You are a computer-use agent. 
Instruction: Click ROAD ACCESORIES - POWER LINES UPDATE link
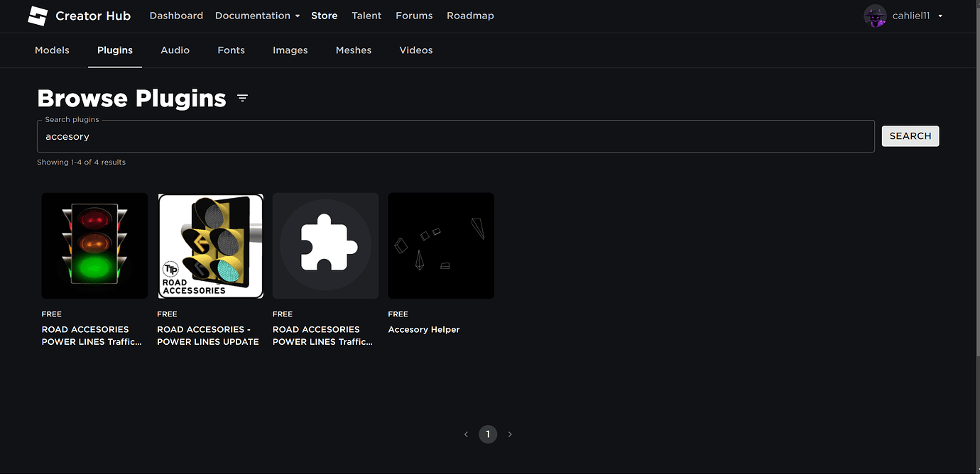(207, 335)
